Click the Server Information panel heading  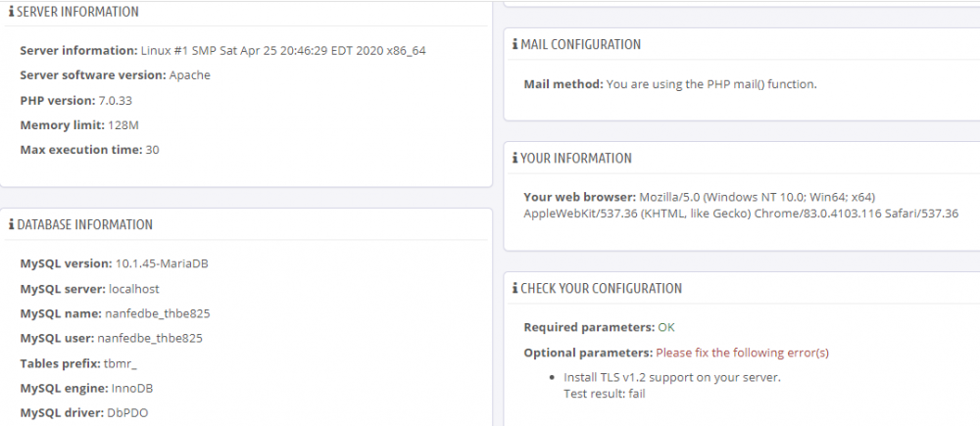[78, 12]
